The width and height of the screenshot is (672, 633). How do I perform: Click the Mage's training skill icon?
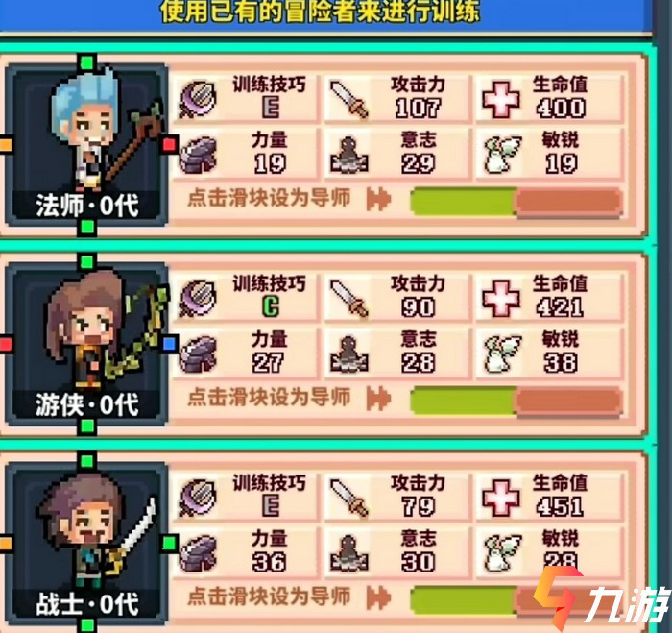pyautogui.click(x=198, y=100)
